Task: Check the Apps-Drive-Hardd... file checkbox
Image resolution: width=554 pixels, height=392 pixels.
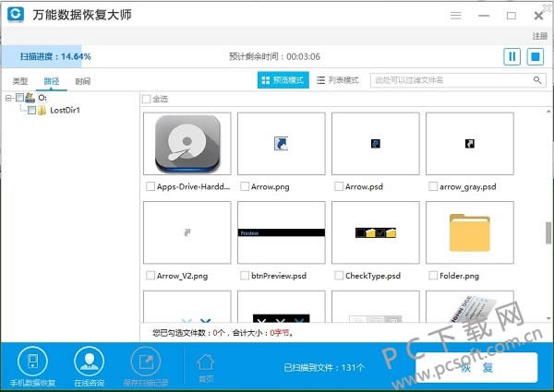Action: 151,186
